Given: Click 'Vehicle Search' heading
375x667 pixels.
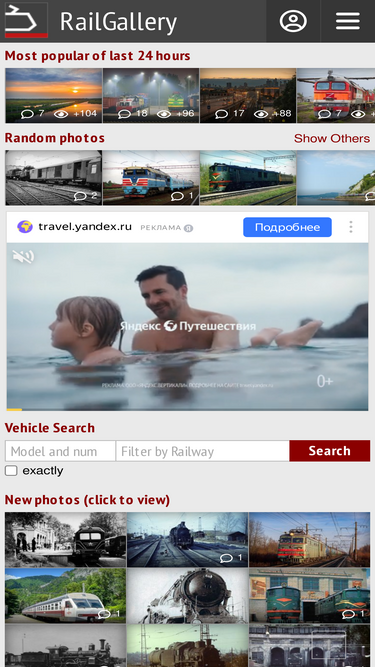Looking at the screenshot, I should (50, 428).
